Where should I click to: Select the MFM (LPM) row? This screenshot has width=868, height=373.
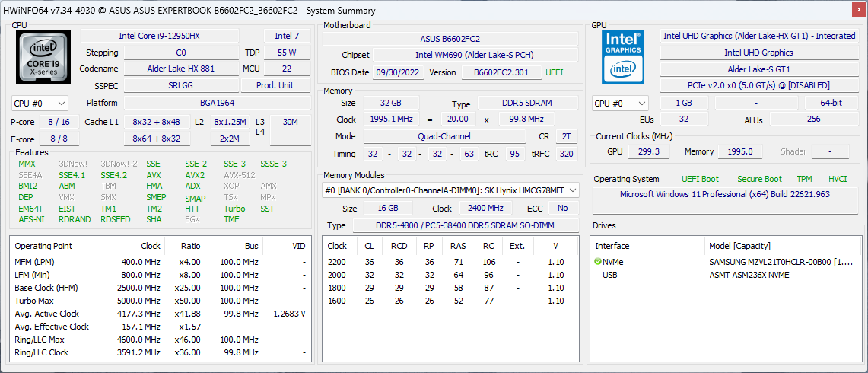point(161,262)
